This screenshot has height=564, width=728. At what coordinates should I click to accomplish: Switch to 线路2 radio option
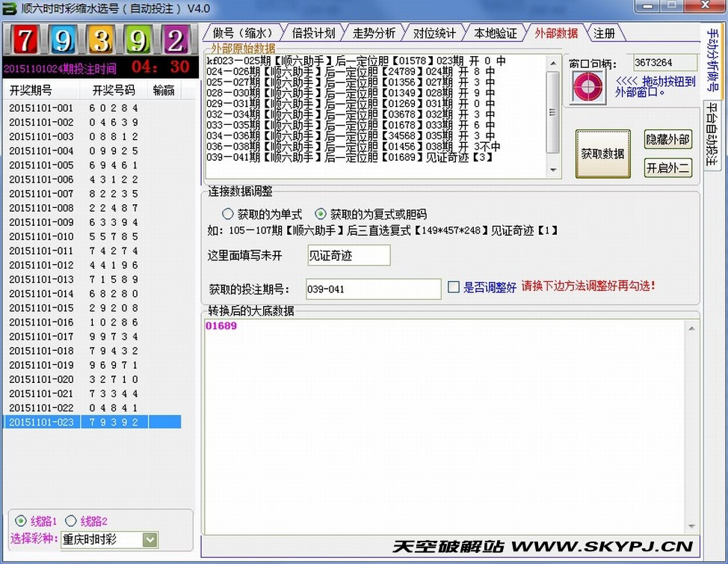pyautogui.click(x=71, y=521)
